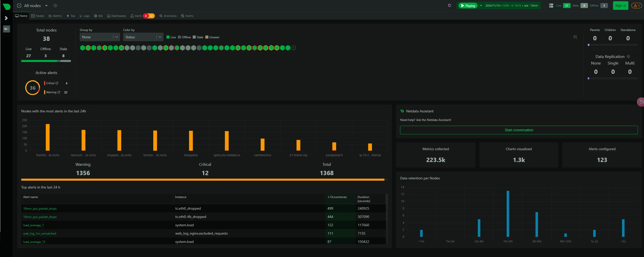Click the Data Replication info tooltip icon
This screenshot has height=257, width=644.
[629, 57]
